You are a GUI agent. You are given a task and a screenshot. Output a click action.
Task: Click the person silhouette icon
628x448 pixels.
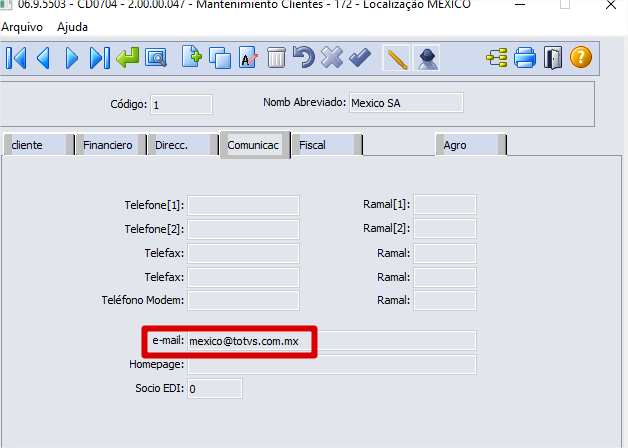426,58
